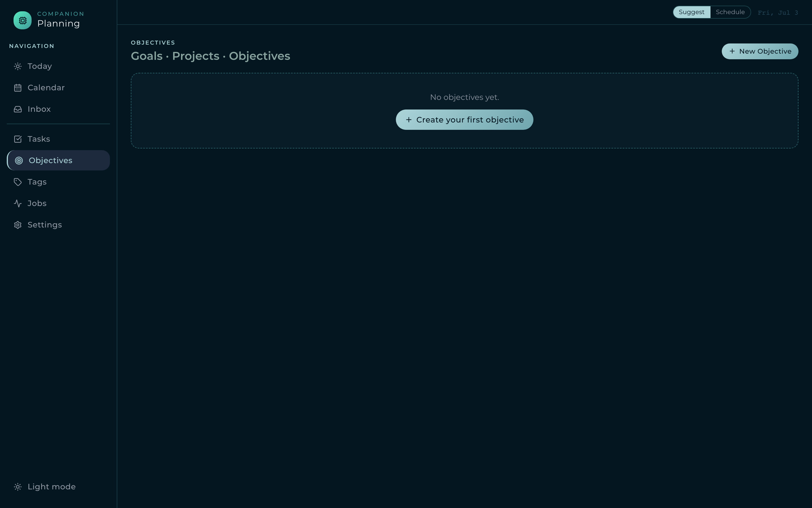Click plus icon in Create your first objective
The width and height of the screenshot is (812, 508).
click(409, 120)
